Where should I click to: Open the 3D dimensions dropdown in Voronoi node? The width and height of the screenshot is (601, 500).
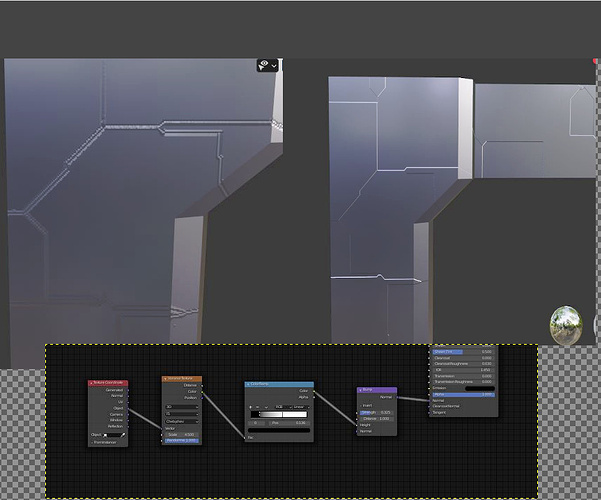[182, 407]
